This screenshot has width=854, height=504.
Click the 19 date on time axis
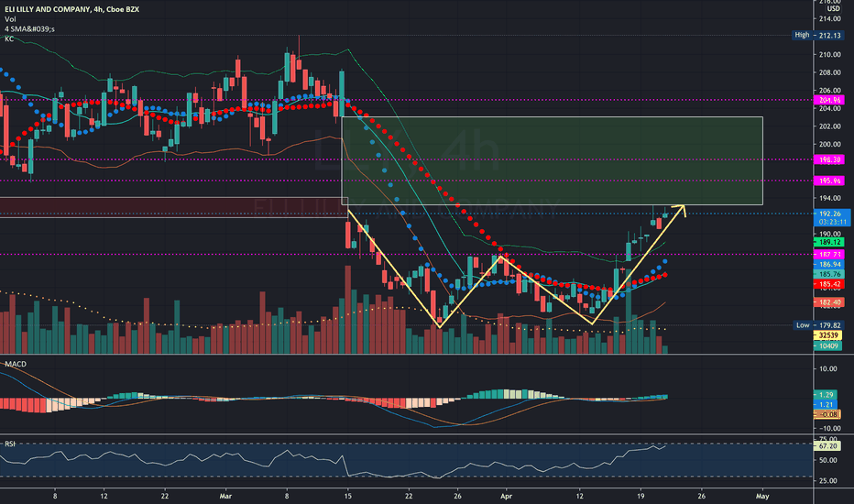pos(640,497)
